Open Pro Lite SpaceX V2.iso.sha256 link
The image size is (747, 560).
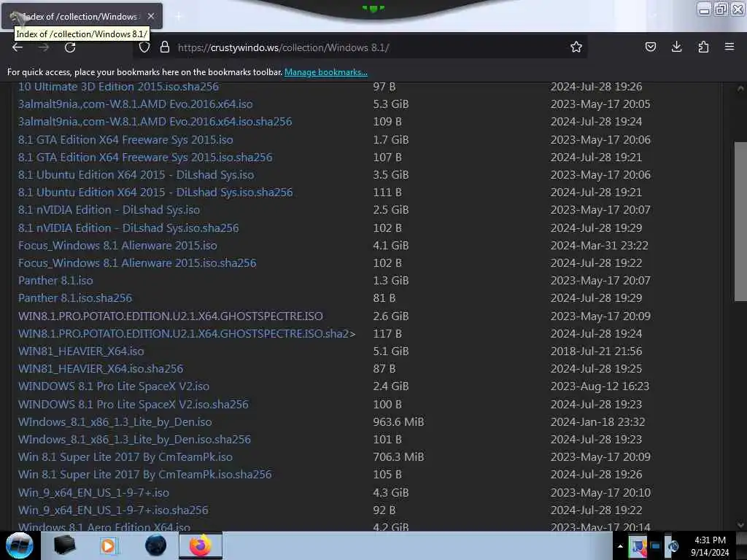[x=133, y=404]
